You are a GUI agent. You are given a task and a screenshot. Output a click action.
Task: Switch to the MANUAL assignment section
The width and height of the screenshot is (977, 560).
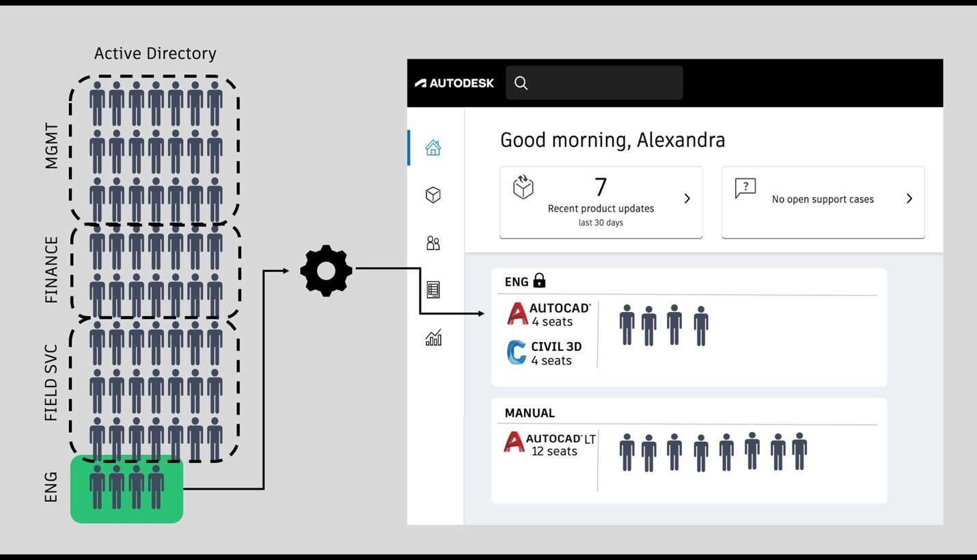(688, 449)
